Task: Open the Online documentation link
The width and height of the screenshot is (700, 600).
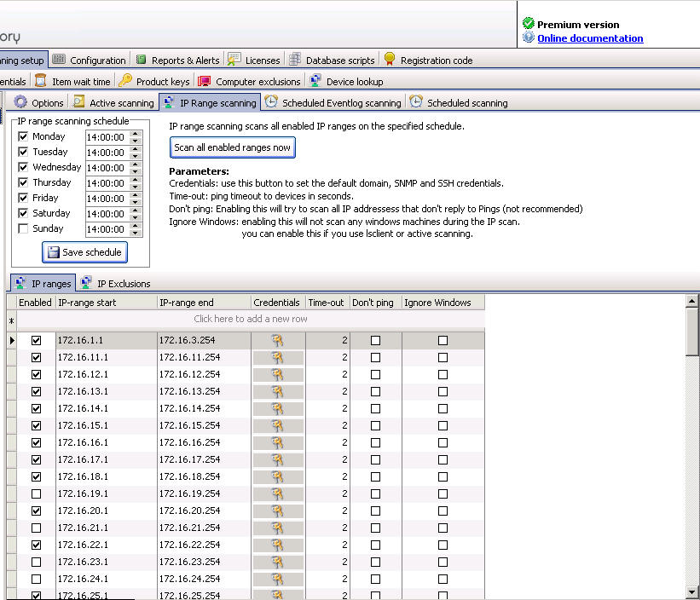Action: click(590, 38)
